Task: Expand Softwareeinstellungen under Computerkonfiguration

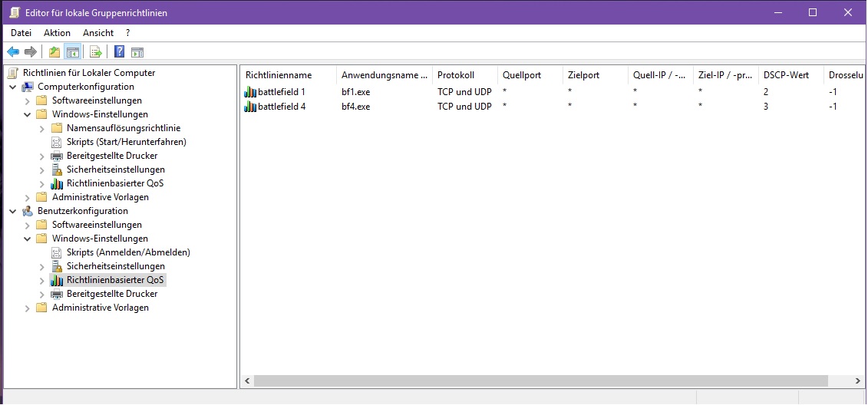Action: [x=28, y=100]
